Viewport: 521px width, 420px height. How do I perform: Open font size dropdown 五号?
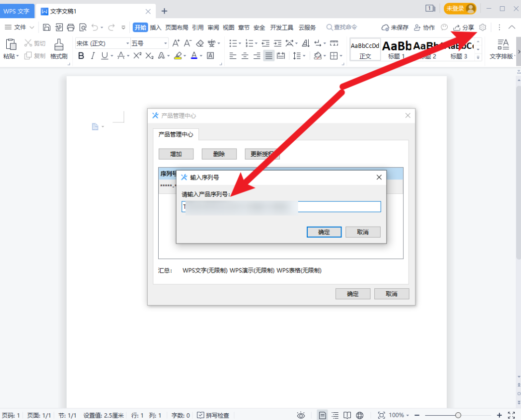pos(165,43)
